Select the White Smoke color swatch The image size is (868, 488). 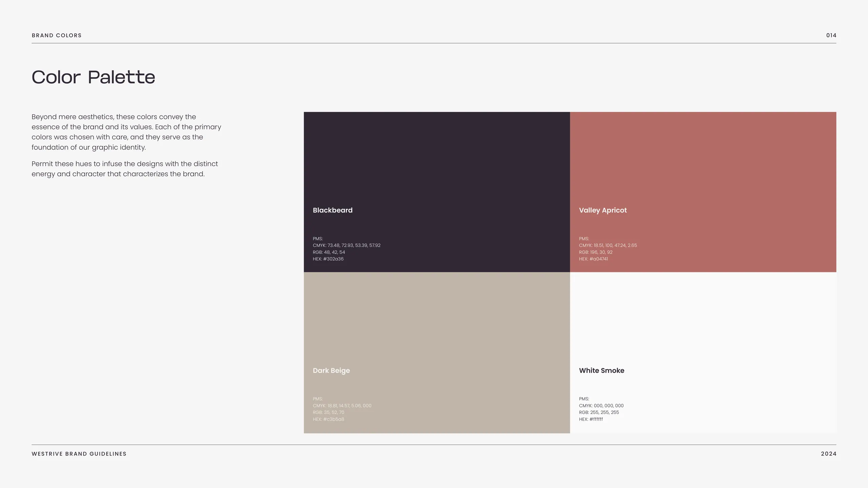click(703, 352)
